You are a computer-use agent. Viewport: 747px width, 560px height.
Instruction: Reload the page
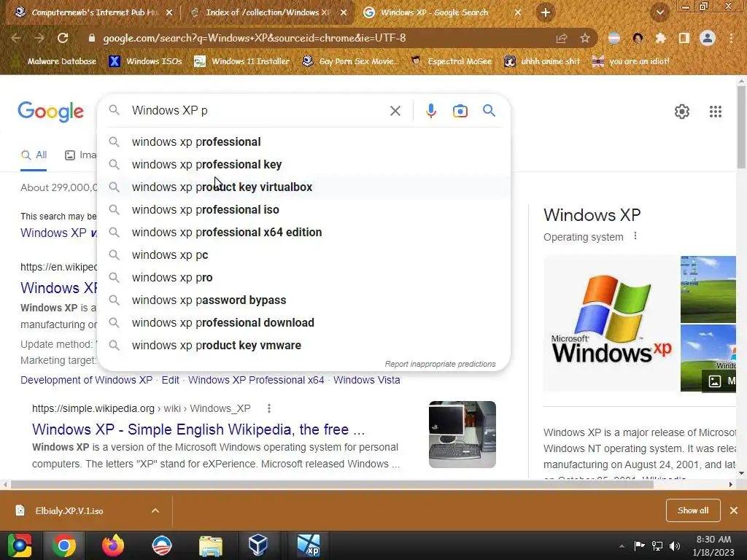click(x=63, y=38)
